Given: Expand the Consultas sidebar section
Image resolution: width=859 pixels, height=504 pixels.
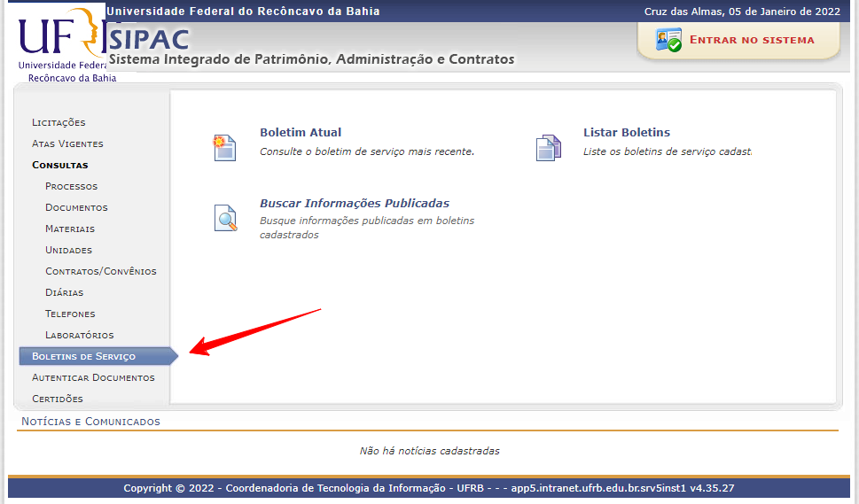Looking at the screenshot, I should [59, 165].
